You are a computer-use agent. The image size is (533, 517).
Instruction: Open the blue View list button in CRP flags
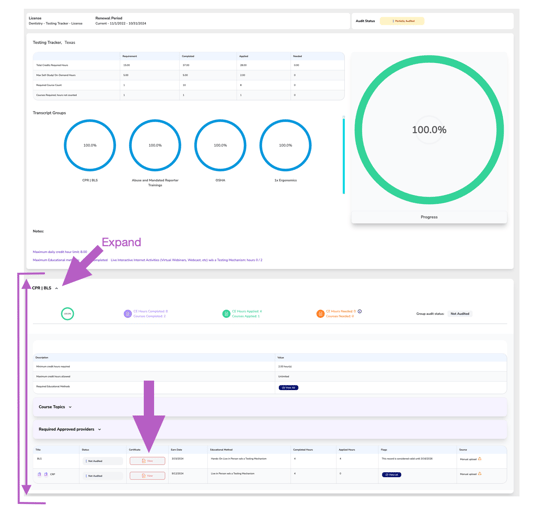(x=391, y=475)
